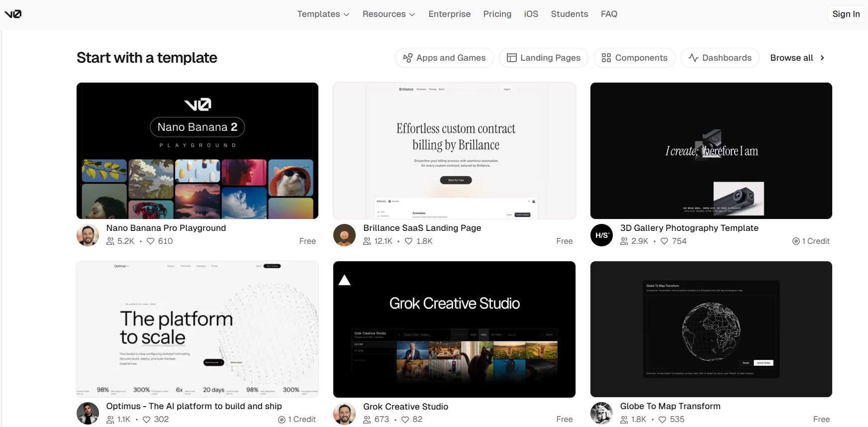
Task: Open the Pricing page
Action: [x=497, y=14]
